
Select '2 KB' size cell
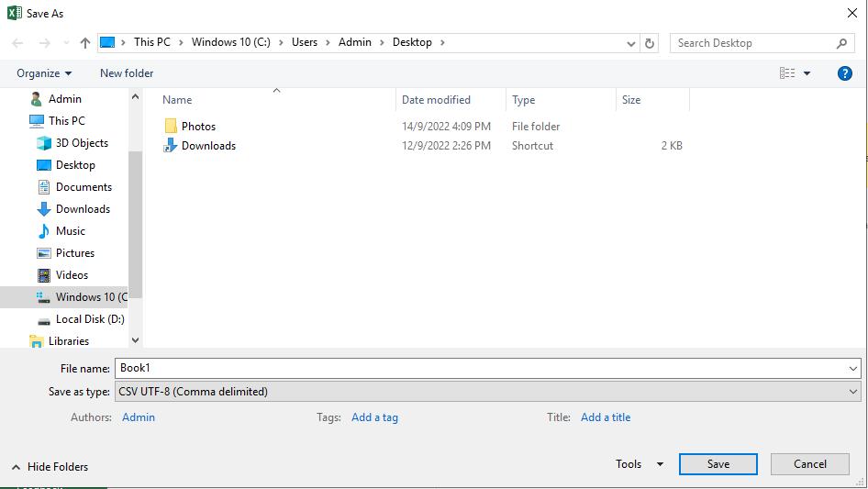(672, 146)
